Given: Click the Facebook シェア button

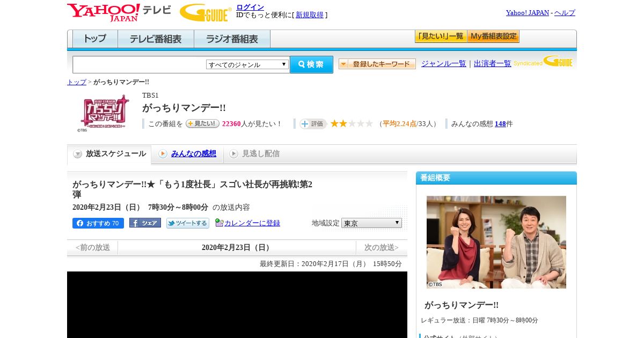Looking at the screenshot, I should click(145, 223).
